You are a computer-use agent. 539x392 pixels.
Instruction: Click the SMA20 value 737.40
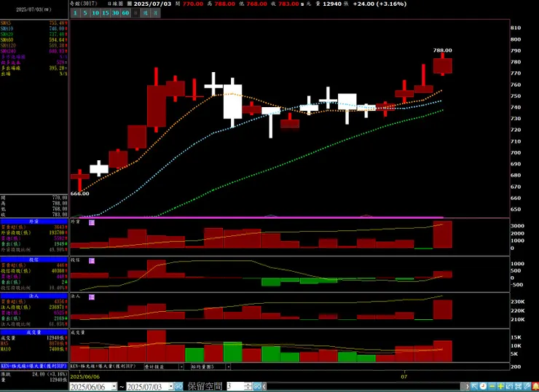57,34
